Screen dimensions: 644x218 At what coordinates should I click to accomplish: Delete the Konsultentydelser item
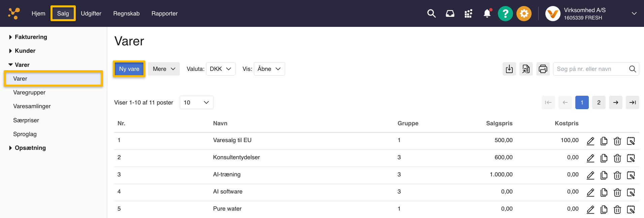pos(617,158)
